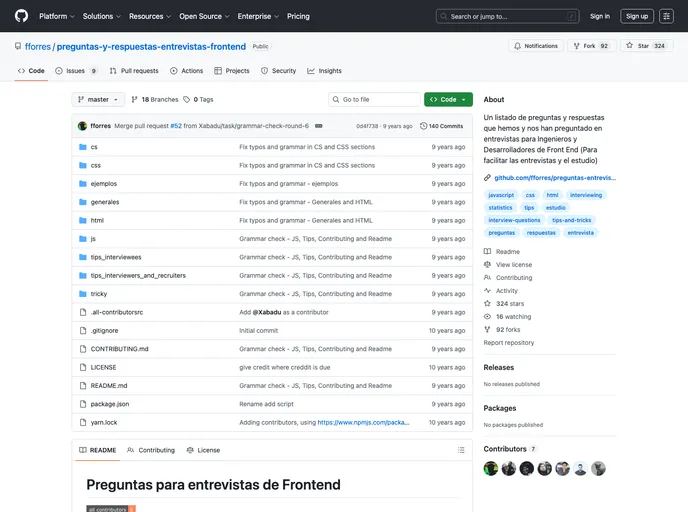Open the green Code dropdown
This screenshot has height=512, width=688.
pyautogui.click(x=448, y=100)
